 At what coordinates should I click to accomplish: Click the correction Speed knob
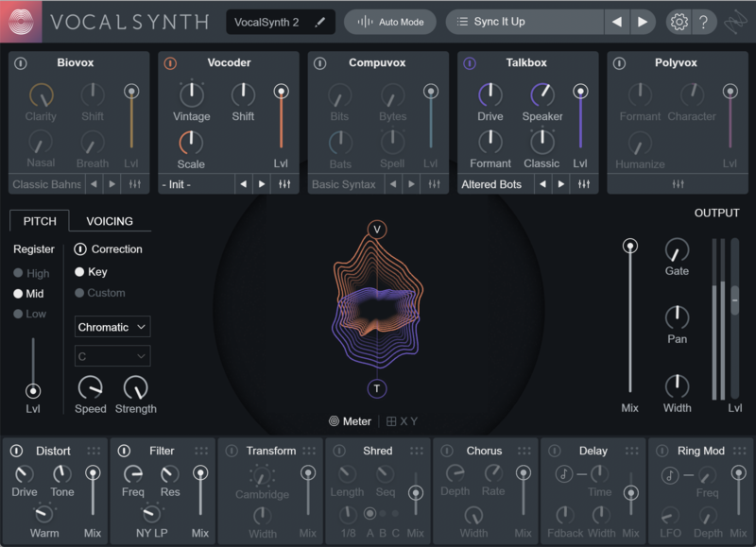tap(90, 388)
